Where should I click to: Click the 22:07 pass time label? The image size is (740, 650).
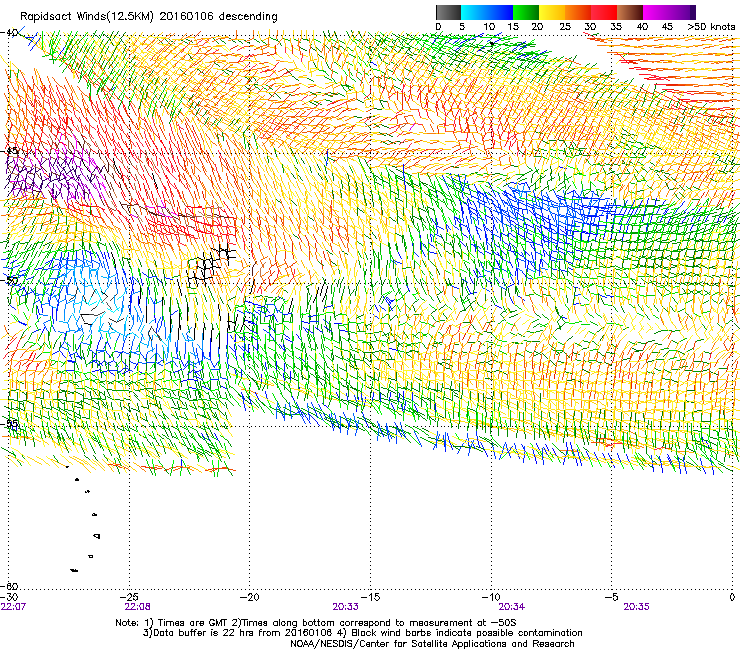coord(13,607)
